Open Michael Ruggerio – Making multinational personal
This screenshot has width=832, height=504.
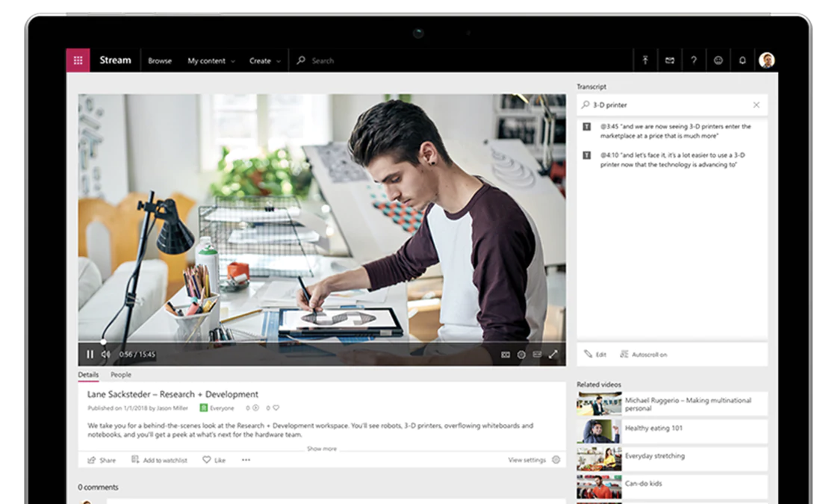[688, 404]
